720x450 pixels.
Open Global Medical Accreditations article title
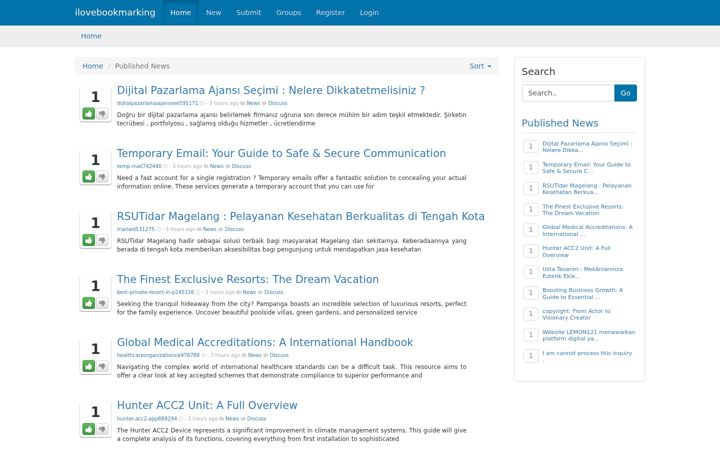coord(265,342)
